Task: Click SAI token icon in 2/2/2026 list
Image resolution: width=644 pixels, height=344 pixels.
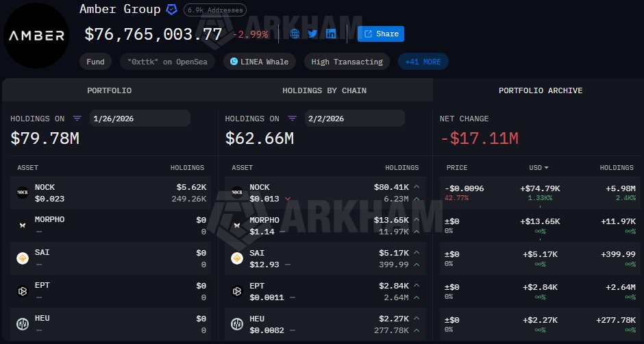Action: click(x=237, y=258)
